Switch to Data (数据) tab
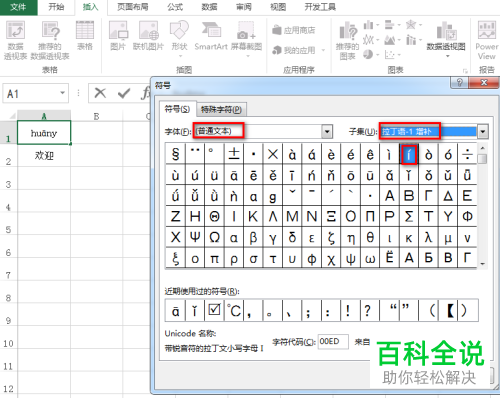 coord(209,7)
